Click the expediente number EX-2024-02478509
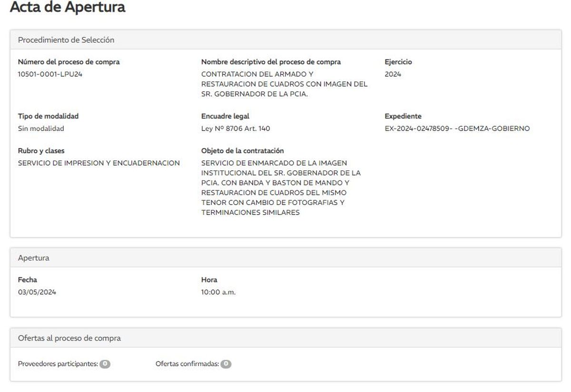The width and height of the screenshot is (571, 392). coord(457,128)
